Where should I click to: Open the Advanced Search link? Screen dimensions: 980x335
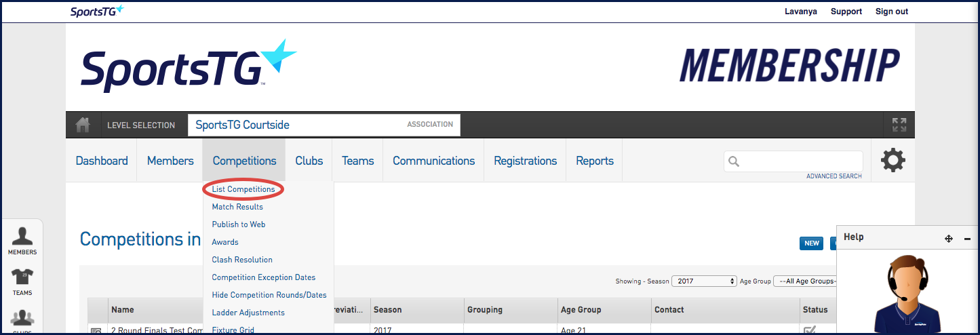click(834, 176)
